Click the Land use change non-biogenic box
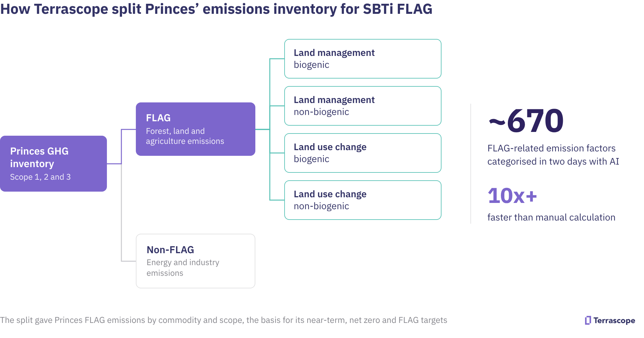The image size is (644, 338). [363, 200]
